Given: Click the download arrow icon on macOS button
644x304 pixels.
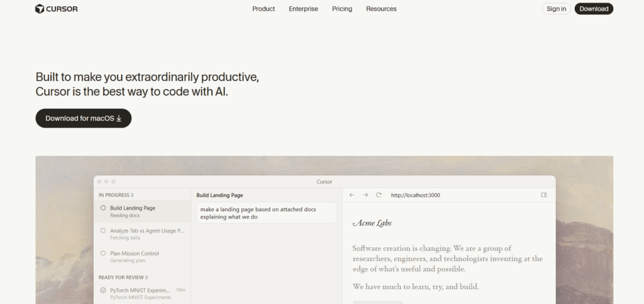Looking at the screenshot, I should tap(119, 118).
